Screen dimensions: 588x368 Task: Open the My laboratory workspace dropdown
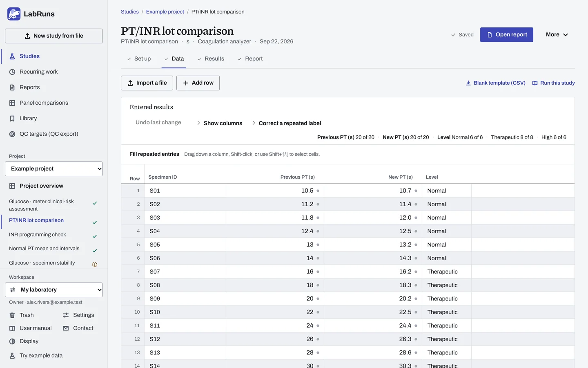click(53, 290)
